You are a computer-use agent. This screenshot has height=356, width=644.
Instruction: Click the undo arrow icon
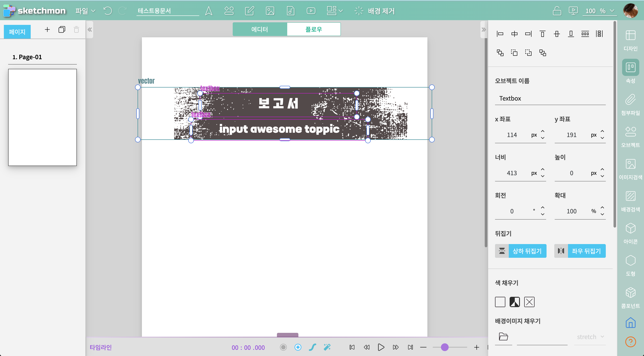pyautogui.click(x=108, y=11)
